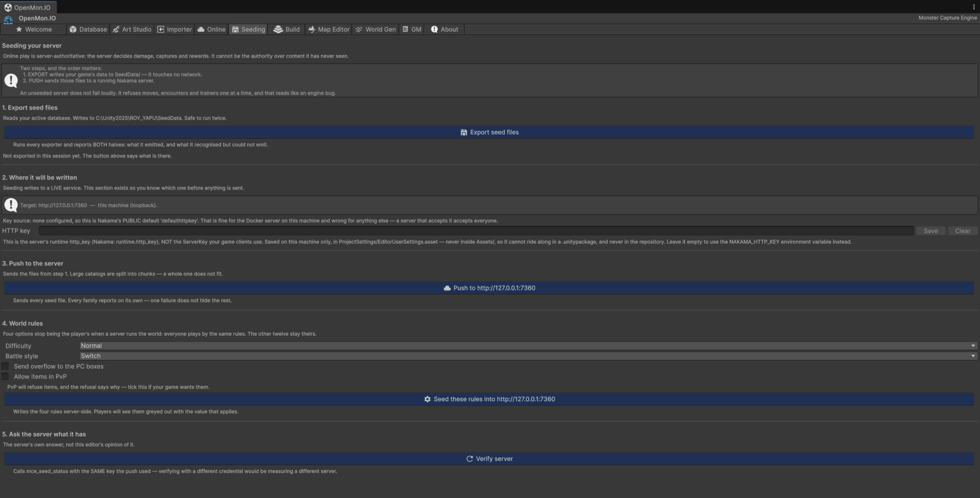The height and width of the screenshot is (498, 980).
Task: Click the '3. Push to the server' heading
Action: 33,264
